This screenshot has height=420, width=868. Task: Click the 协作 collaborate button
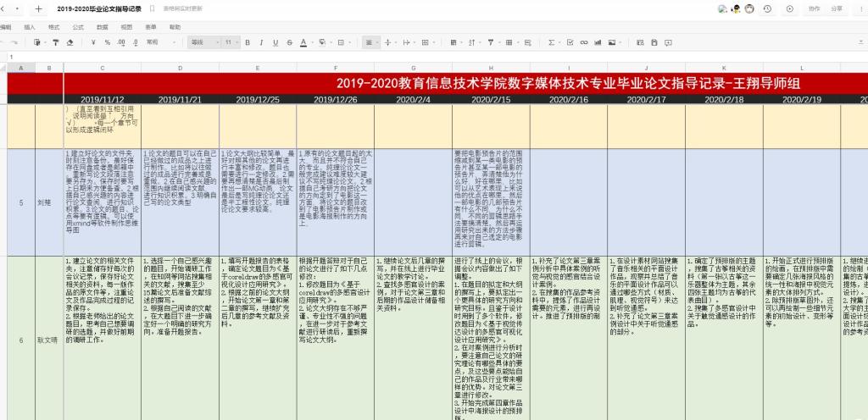point(814,8)
